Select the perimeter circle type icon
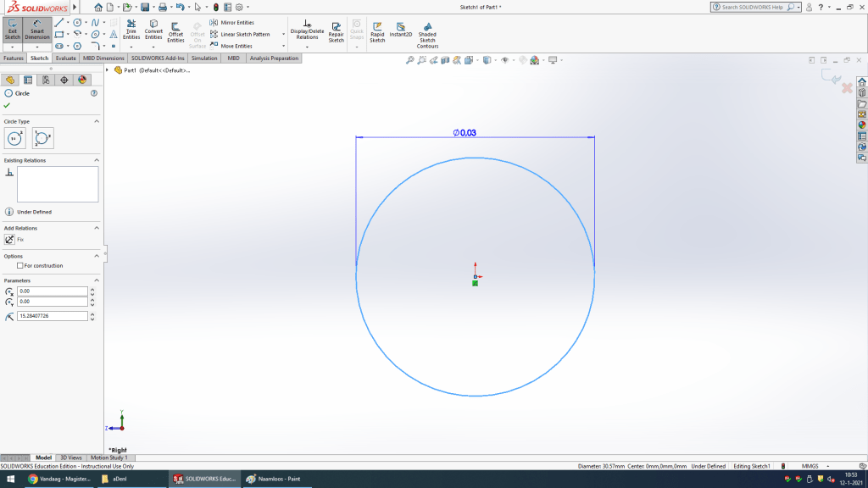 click(42, 138)
